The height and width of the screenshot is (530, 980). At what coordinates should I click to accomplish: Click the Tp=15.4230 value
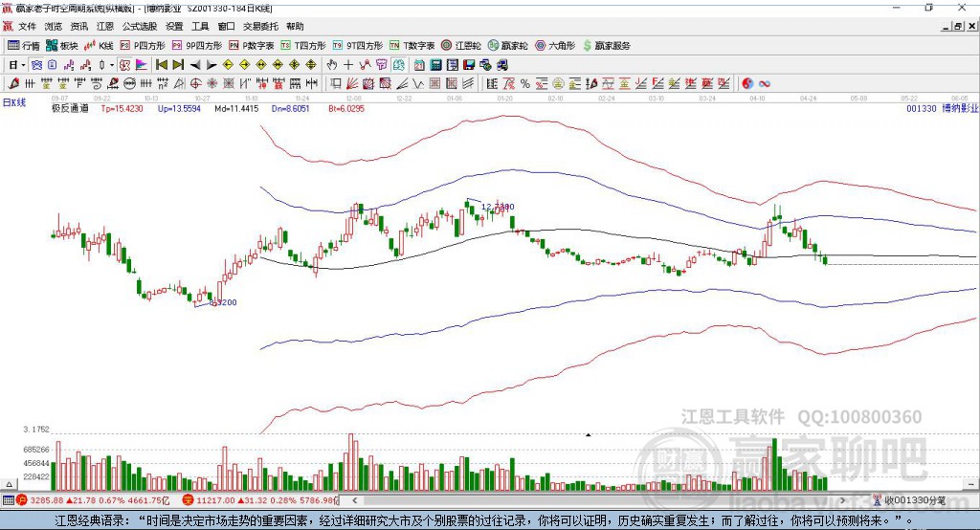[x=122, y=109]
